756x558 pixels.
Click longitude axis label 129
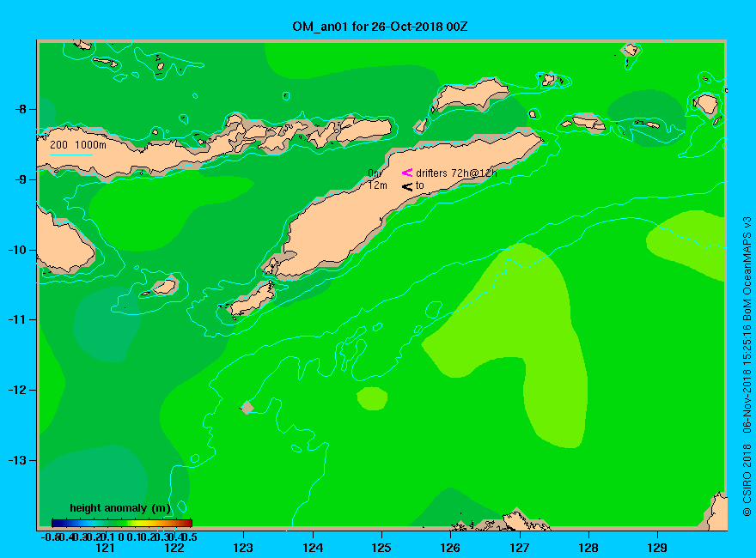(658, 548)
